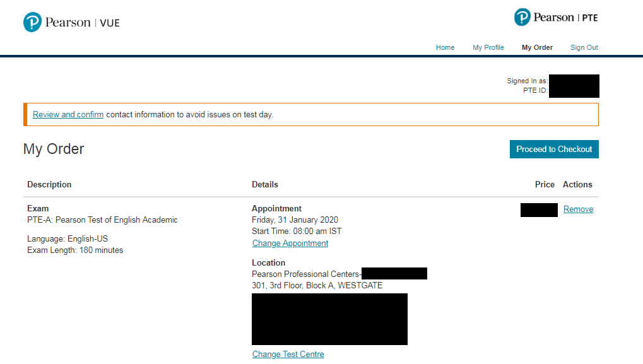
Task: Click the Pearson PTE logo
Action: tap(556, 17)
